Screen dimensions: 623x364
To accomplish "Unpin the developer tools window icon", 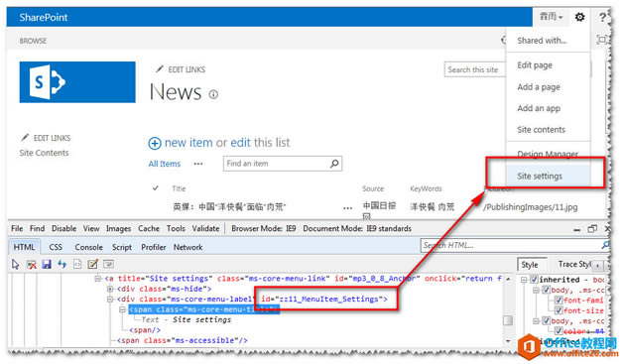I will click(x=592, y=229).
